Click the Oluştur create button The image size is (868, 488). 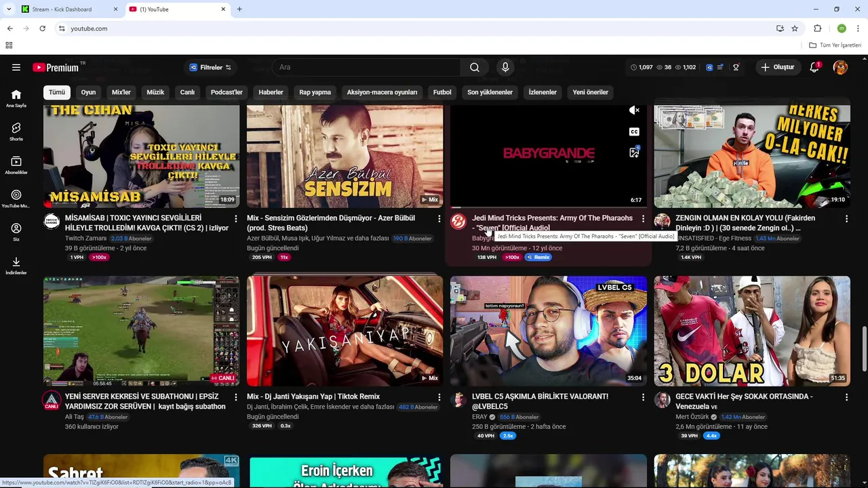pos(778,67)
